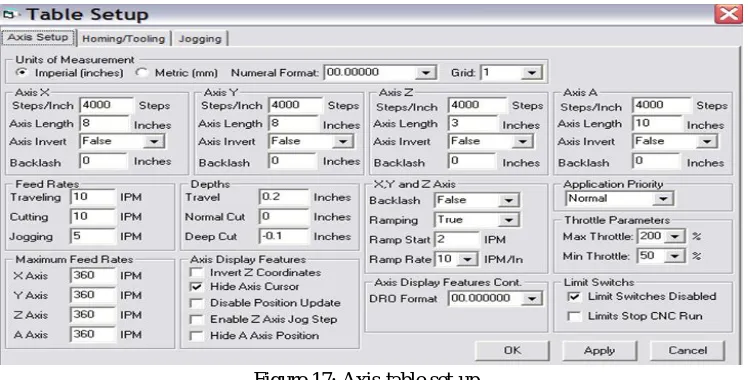Click the Table Setup title bar icon
The image size is (748, 380).
pyautogui.click(x=9, y=14)
